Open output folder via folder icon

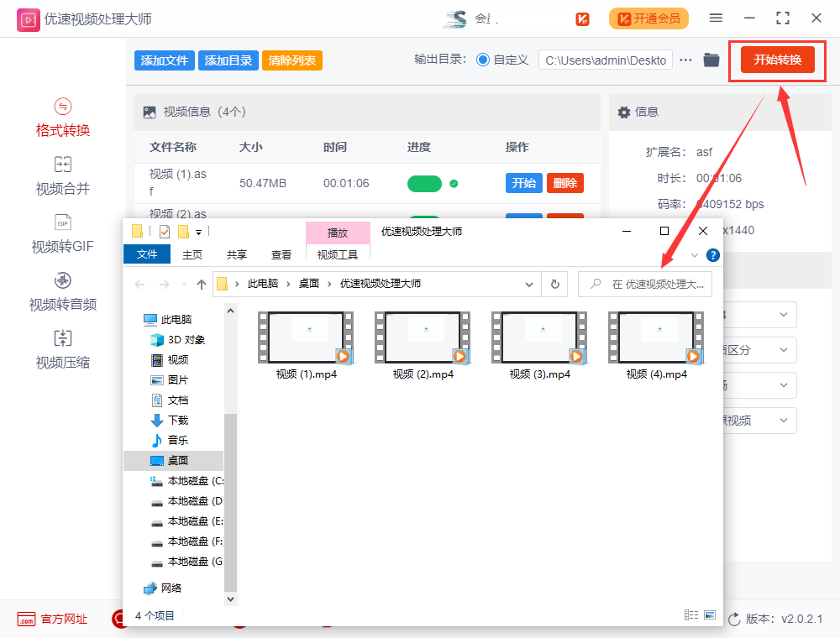(711, 60)
